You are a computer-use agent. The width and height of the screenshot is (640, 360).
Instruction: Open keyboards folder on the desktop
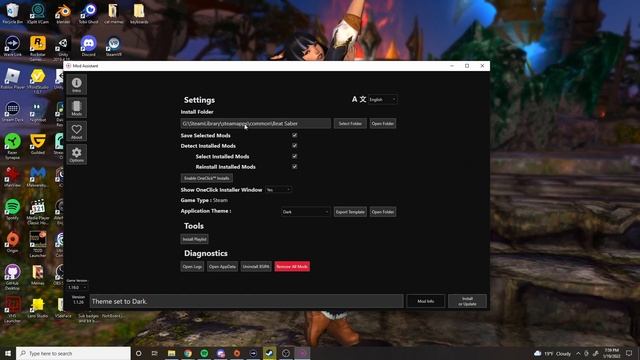(139, 13)
